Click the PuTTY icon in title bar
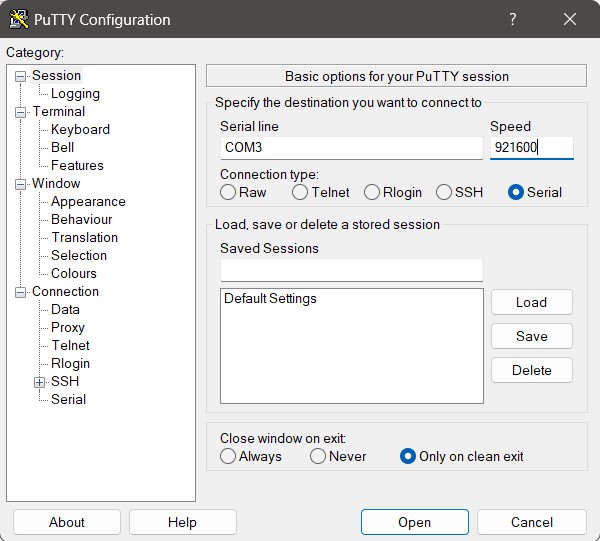600x541 pixels. (18, 19)
